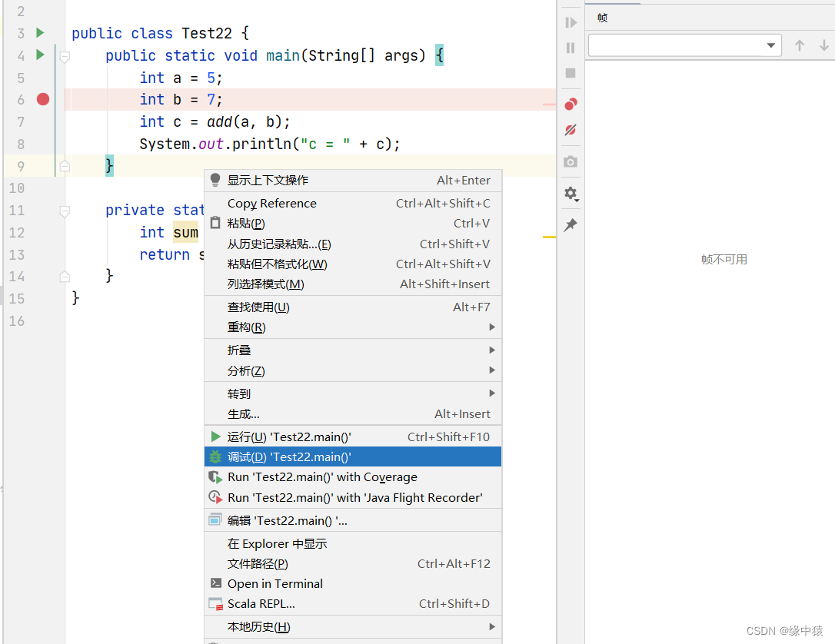Click green run arrow beside class Test22
The image size is (835, 644).
(40, 33)
